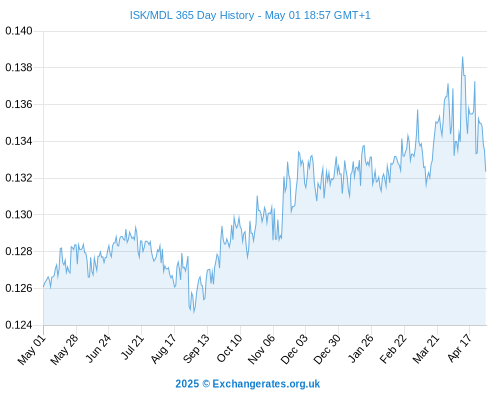Click the Feb 22 date label
The image size is (495, 400).
[393, 349]
